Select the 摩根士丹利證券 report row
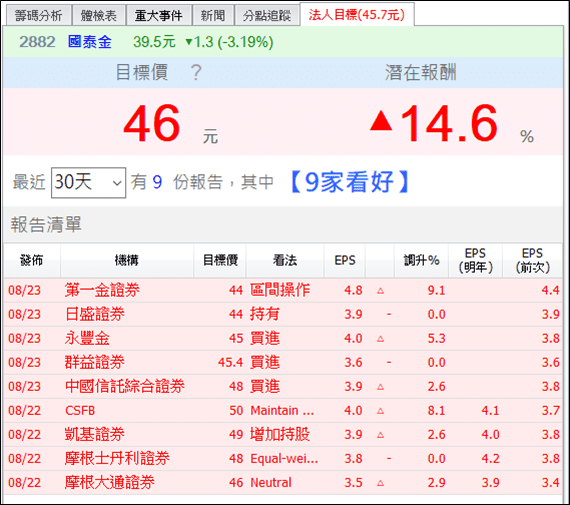Image resolution: width=570 pixels, height=505 pixels. pyautogui.click(x=283, y=458)
